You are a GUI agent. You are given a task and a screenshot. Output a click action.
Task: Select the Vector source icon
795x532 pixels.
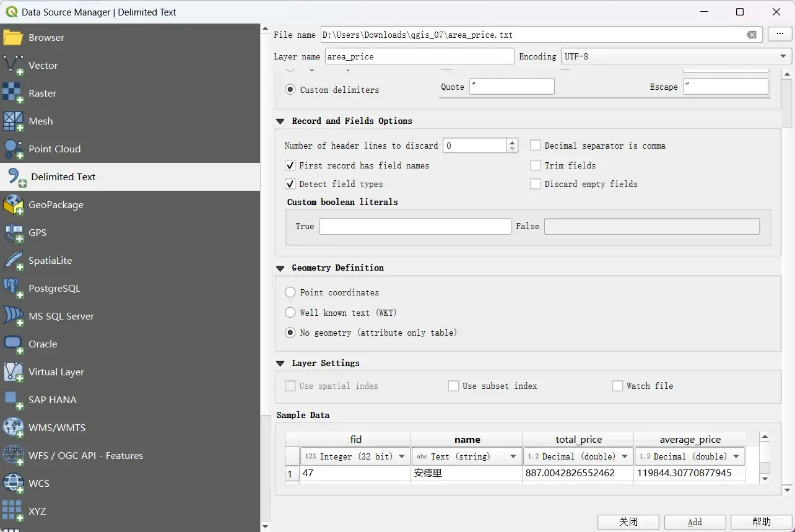tap(13, 65)
